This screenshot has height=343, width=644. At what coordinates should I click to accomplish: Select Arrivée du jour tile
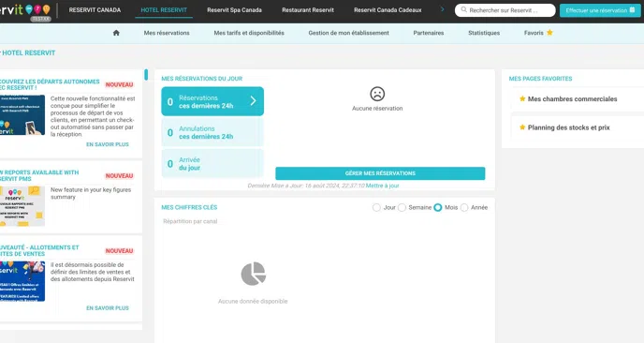pyautogui.click(x=212, y=164)
